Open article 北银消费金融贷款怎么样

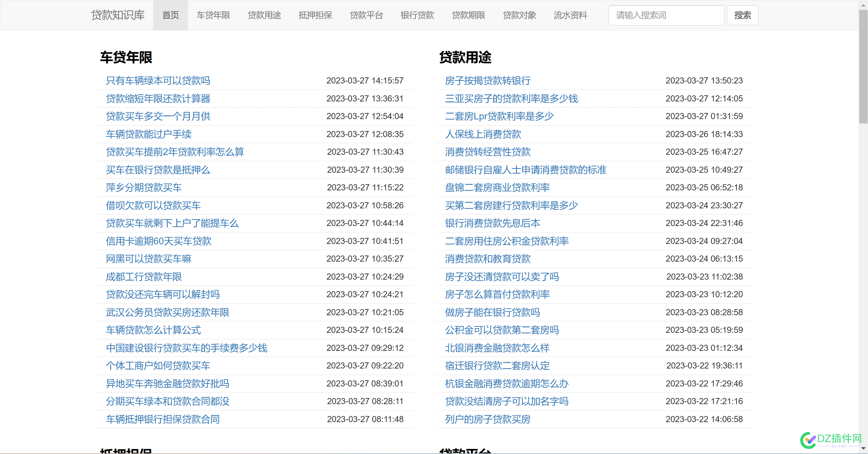(497, 348)
